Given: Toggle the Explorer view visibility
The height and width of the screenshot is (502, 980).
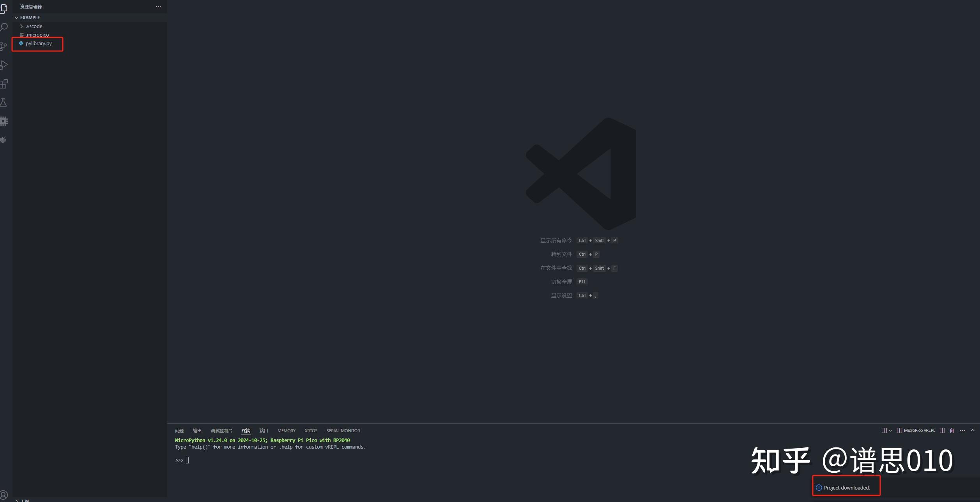Looking at the screenshot, I should pyautogui.click(x=4, y=9).
